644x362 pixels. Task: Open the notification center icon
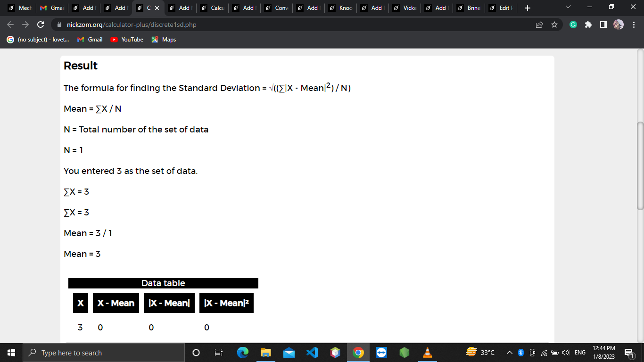pos(629,353)
